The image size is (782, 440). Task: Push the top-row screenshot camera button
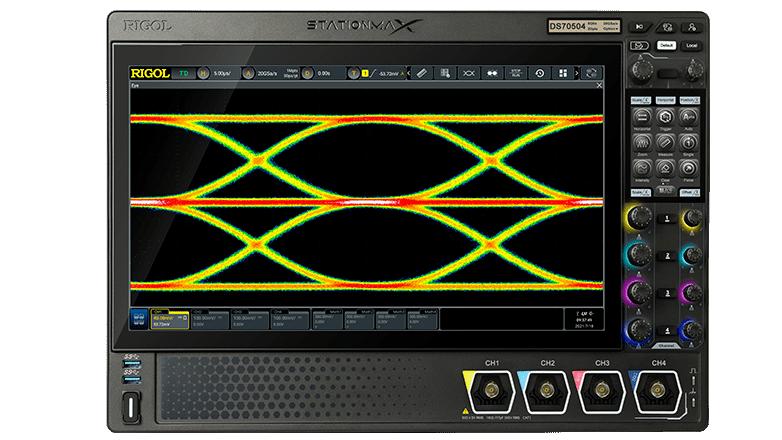(x=667, y=27)
